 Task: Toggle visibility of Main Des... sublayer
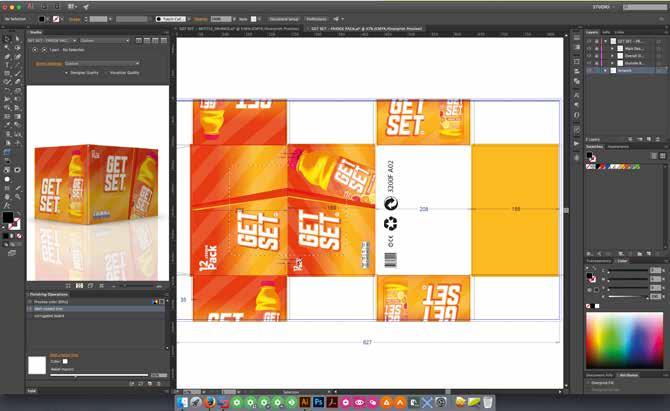point(589,49)
